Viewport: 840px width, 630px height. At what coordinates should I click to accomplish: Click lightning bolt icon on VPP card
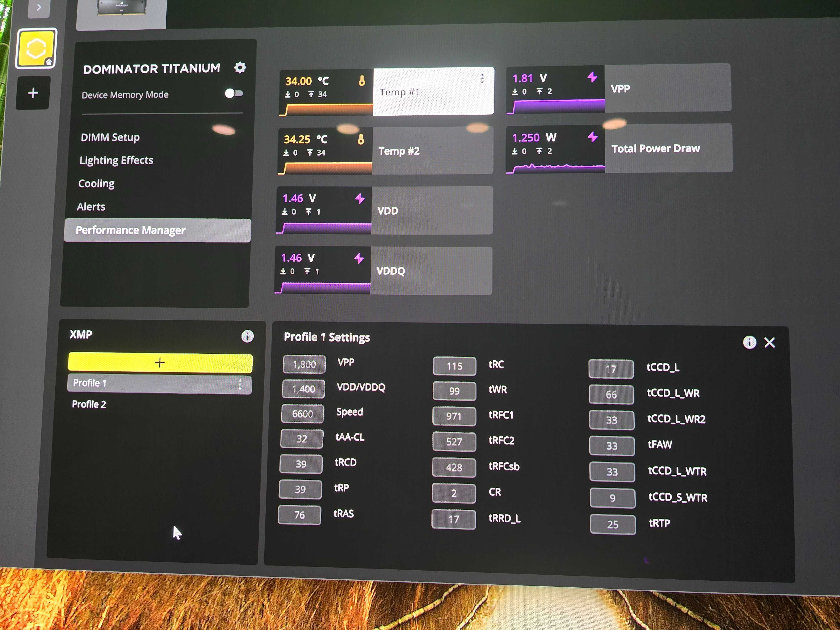592,77
